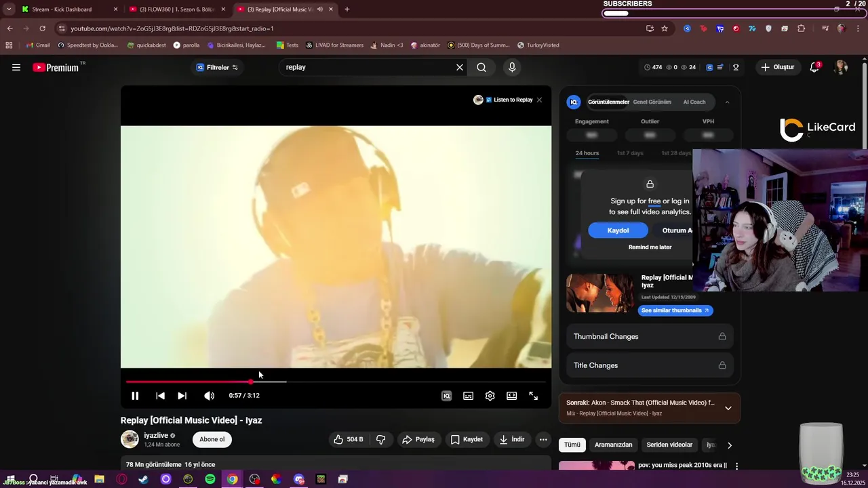Click the vidIQ icon in player controls
Screen dimensions: 868x488
446,396
